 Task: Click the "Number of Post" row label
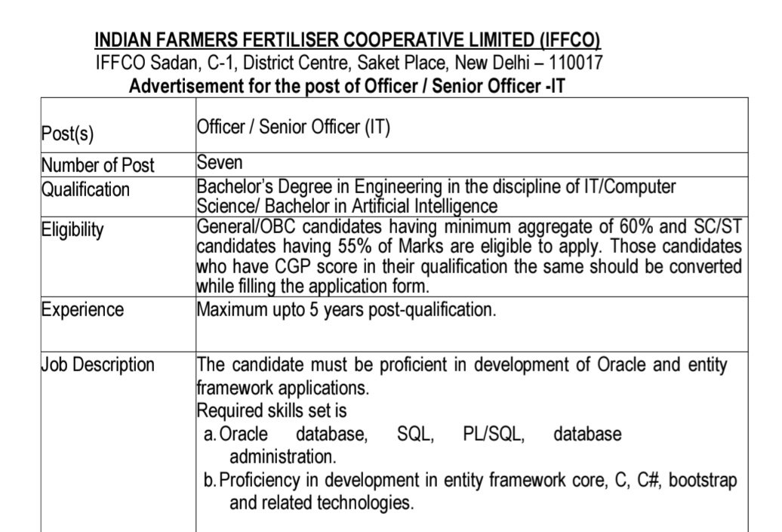(x=97, y=165)
